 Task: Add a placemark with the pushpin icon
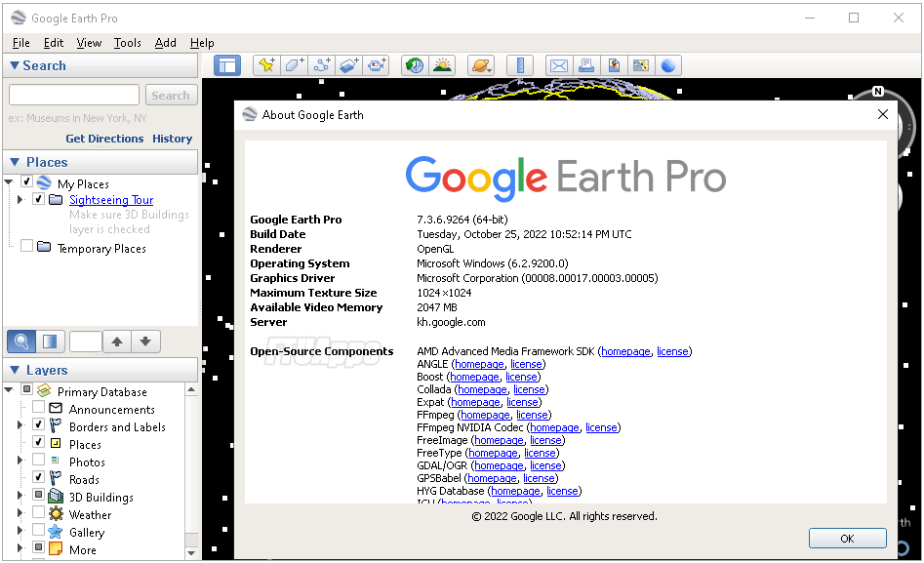point(266,65)
